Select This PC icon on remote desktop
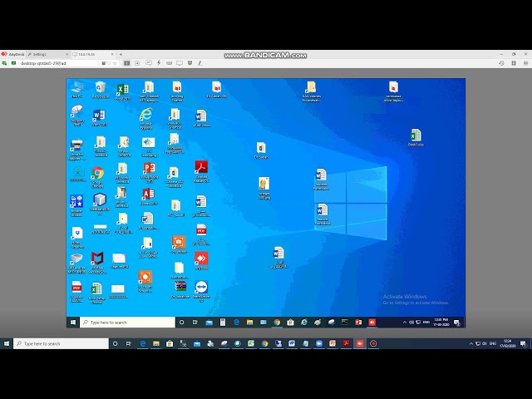 pos(76,90)
